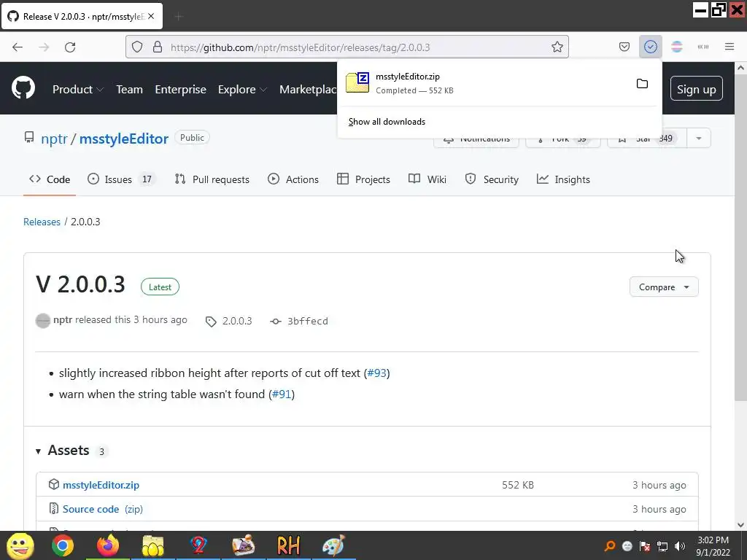Click nptr avatar image
The height and width of the screenshot is (560, 747).
pos(43,321)
